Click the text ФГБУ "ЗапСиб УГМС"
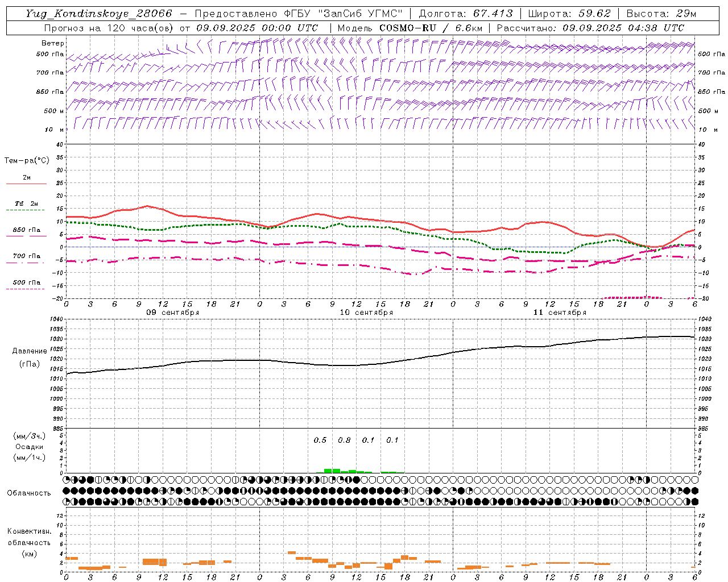Screen dimensions: 728x582 pos(344,14)
